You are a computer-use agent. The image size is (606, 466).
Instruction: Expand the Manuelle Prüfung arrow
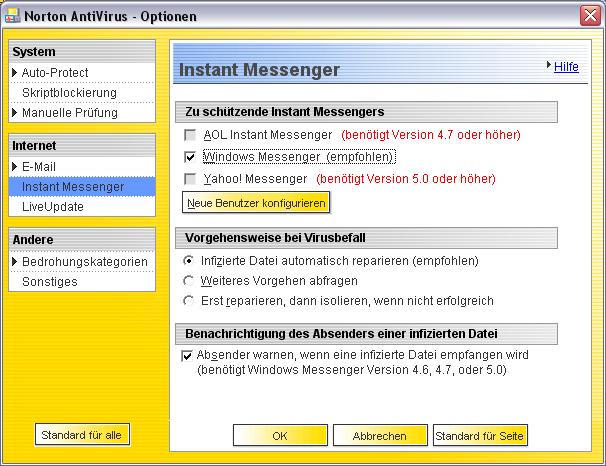[x=15, y=112]
